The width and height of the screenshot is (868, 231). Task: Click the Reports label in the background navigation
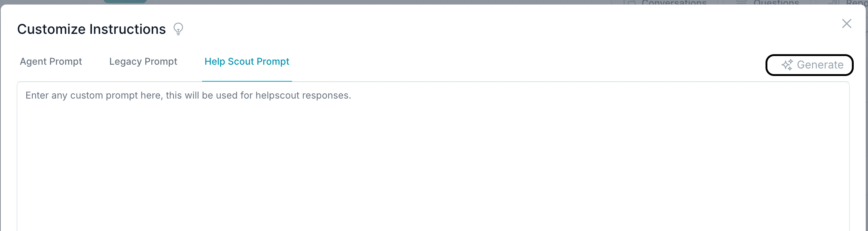coord(857,2)
